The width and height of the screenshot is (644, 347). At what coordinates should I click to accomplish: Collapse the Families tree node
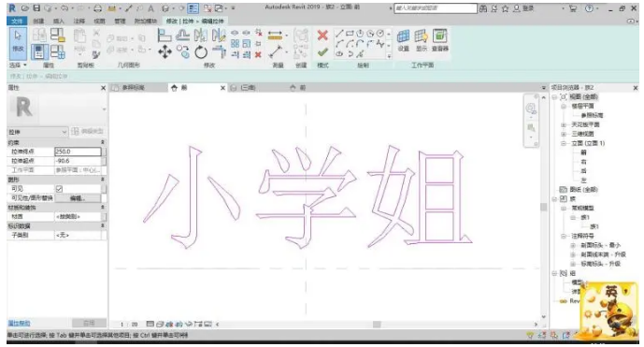click(555, 199)
